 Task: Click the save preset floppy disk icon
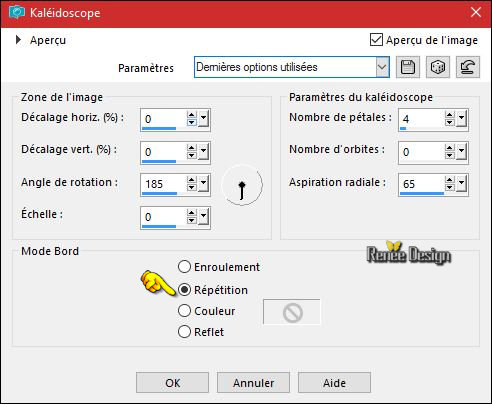click(408, 67)
